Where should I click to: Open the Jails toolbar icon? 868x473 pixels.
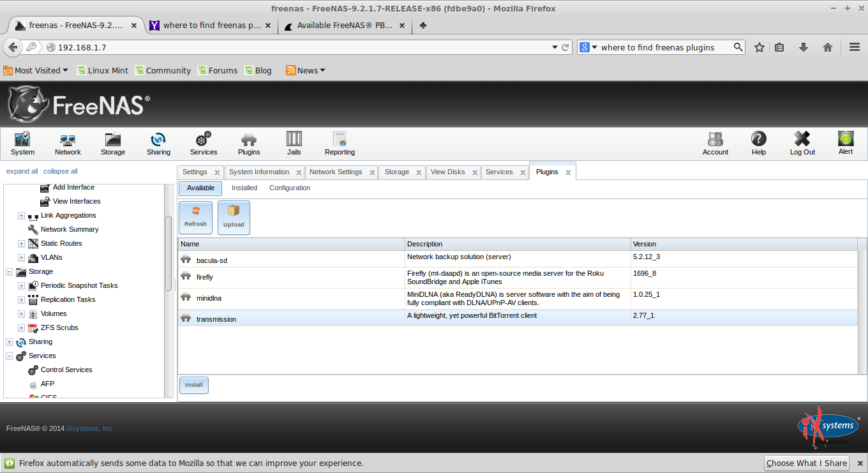tap(294, 144)
